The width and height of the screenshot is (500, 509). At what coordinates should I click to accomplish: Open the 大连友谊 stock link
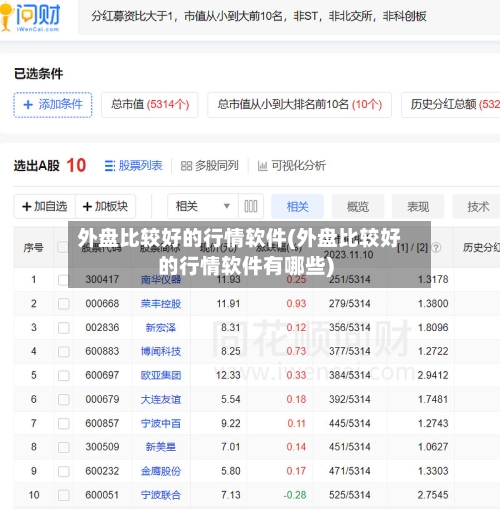[161, 399]
